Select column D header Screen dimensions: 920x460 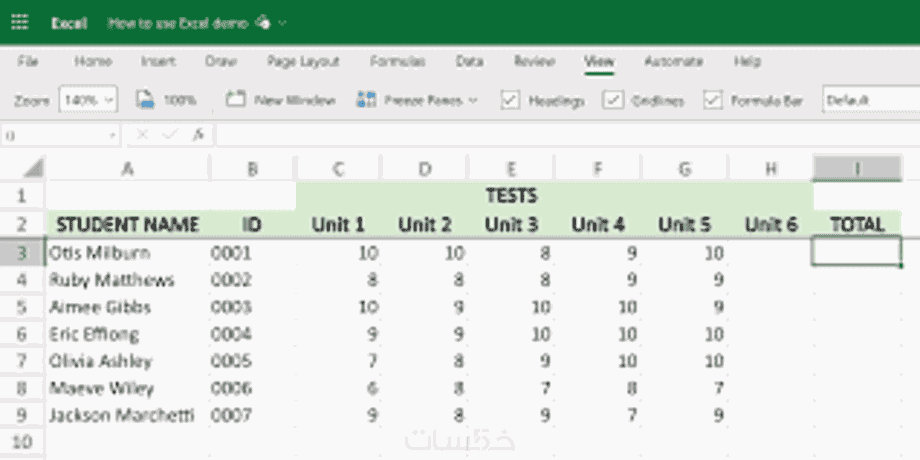coord(425,169)
